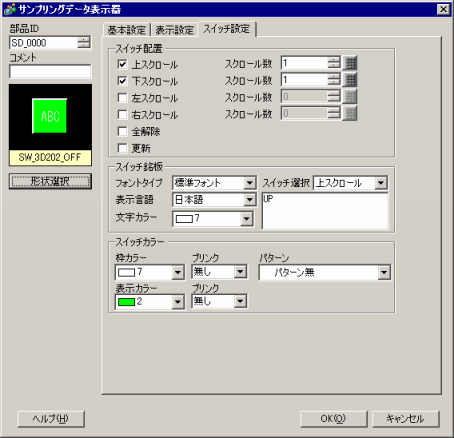Disable the 上スクロール checkbox
This screenshot has width=454, height=438.
[x=122, y=64]
